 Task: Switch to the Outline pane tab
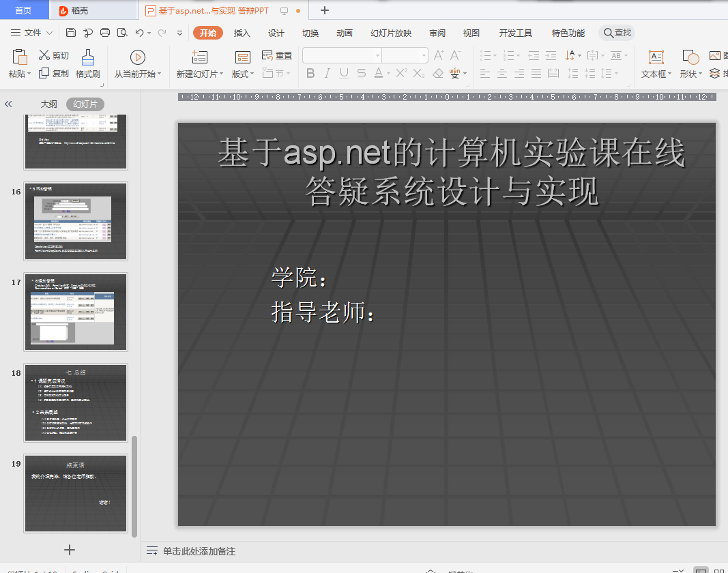pos(48,104)
